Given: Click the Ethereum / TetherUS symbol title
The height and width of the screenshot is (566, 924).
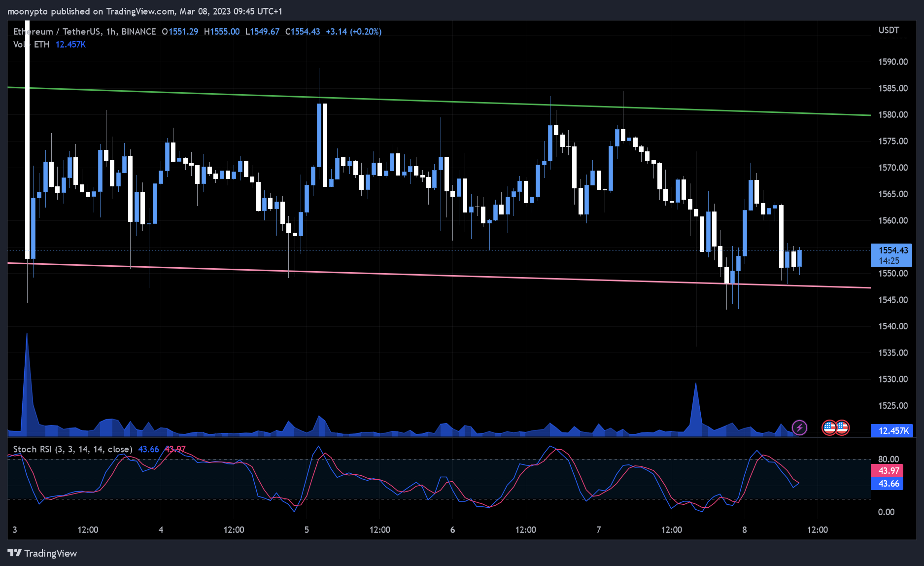Looking at the screenshot, I should coord(84,32).
